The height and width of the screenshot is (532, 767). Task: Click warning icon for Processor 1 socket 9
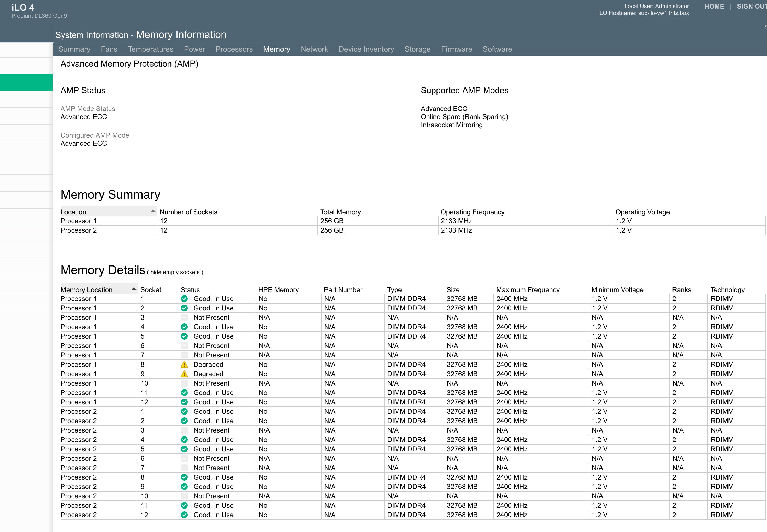[184, 374]
